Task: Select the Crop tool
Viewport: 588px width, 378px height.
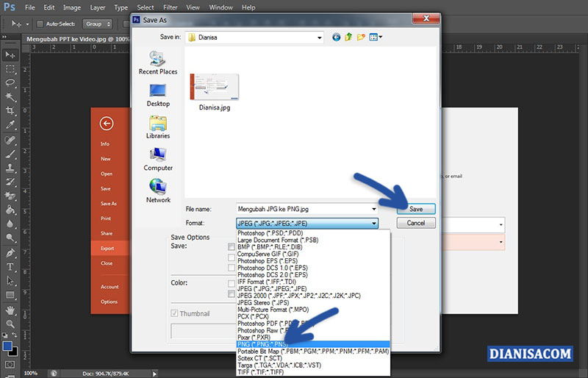Action: pyautogui.click(x=10, y=111)
